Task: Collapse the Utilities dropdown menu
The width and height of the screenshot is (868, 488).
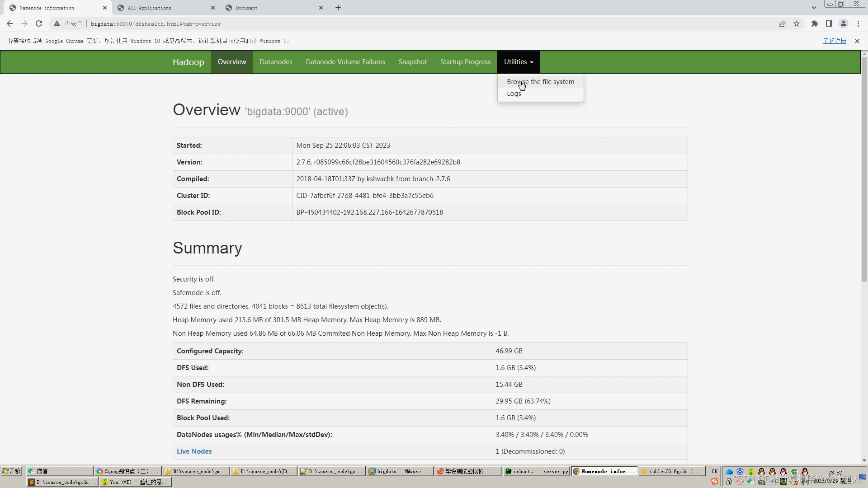Action: click(x=519, y=62)
